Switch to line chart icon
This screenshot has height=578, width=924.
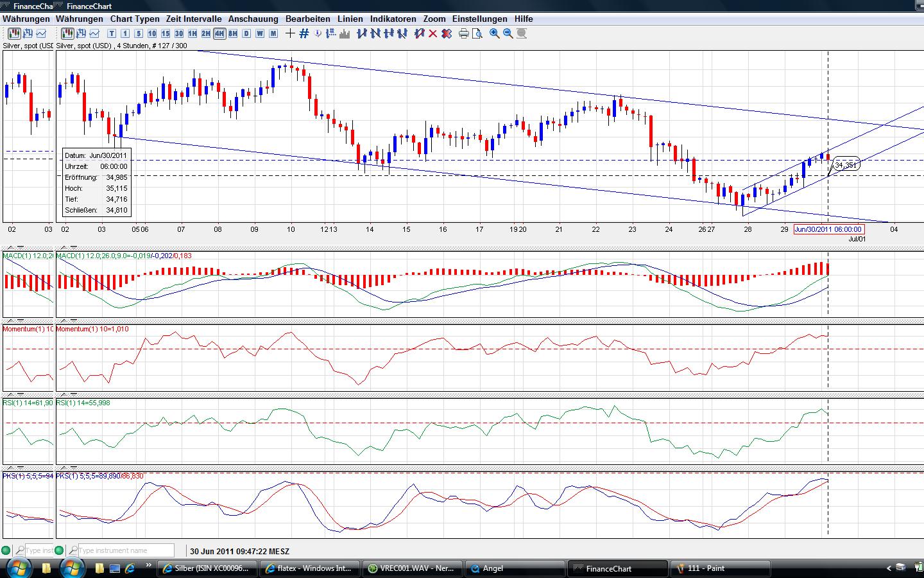coord(94,33)
